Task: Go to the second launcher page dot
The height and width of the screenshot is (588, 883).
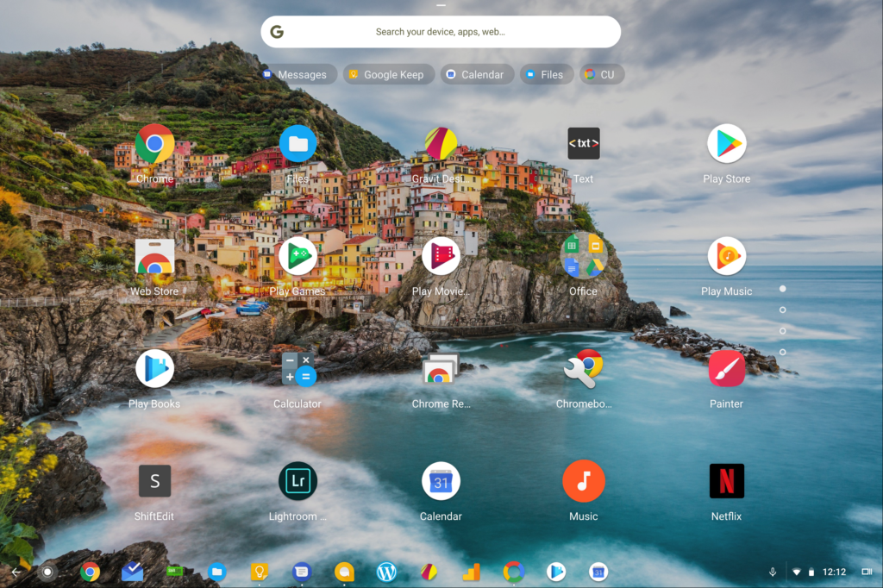Action: coord(782,310)
